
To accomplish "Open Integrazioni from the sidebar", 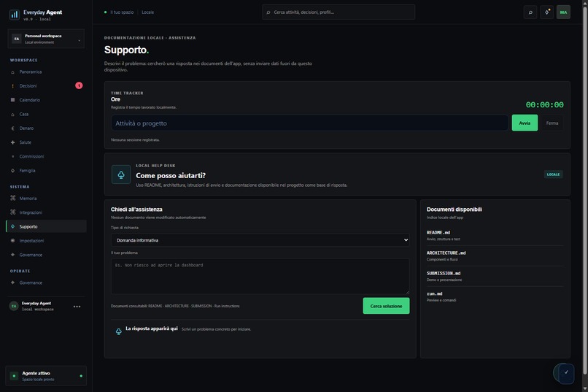I will (x=46, y=212).
